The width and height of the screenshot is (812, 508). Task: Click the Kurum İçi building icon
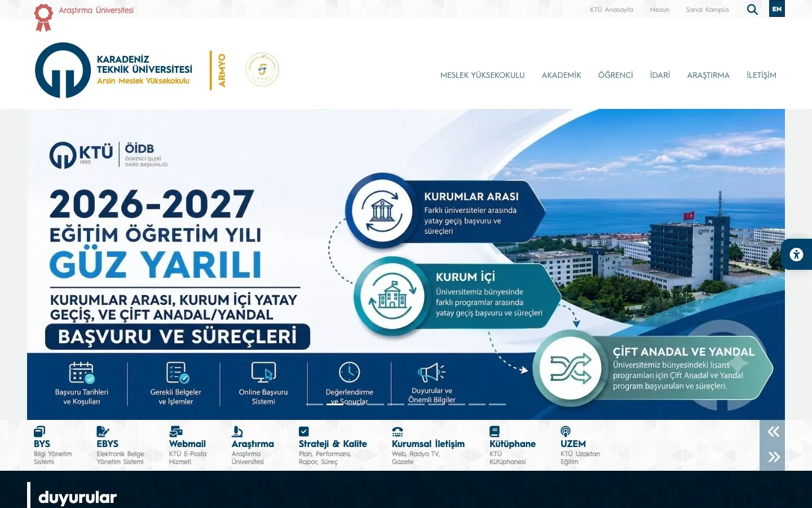tap(392, 296)
